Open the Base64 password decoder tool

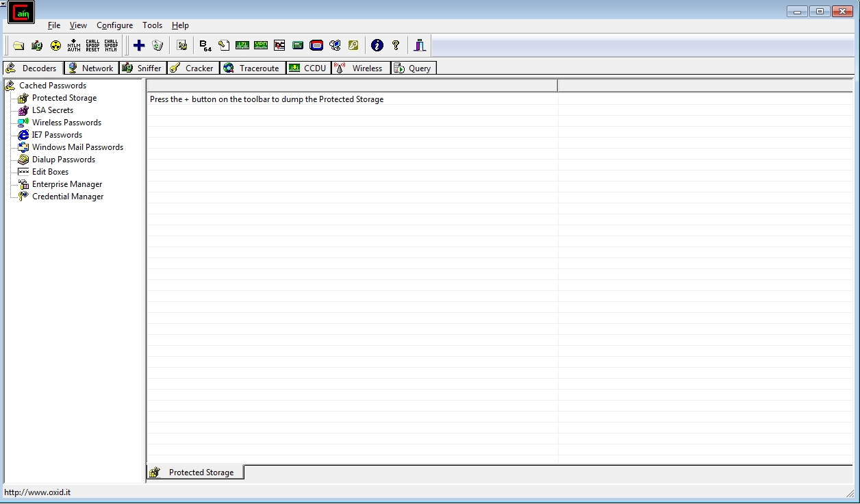coord(205,45)
